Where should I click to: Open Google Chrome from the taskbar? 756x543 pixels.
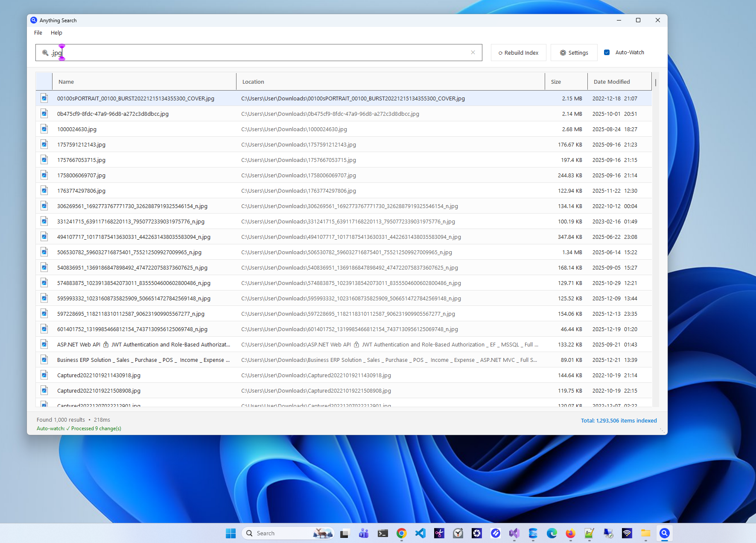click(x=401, y=533)
